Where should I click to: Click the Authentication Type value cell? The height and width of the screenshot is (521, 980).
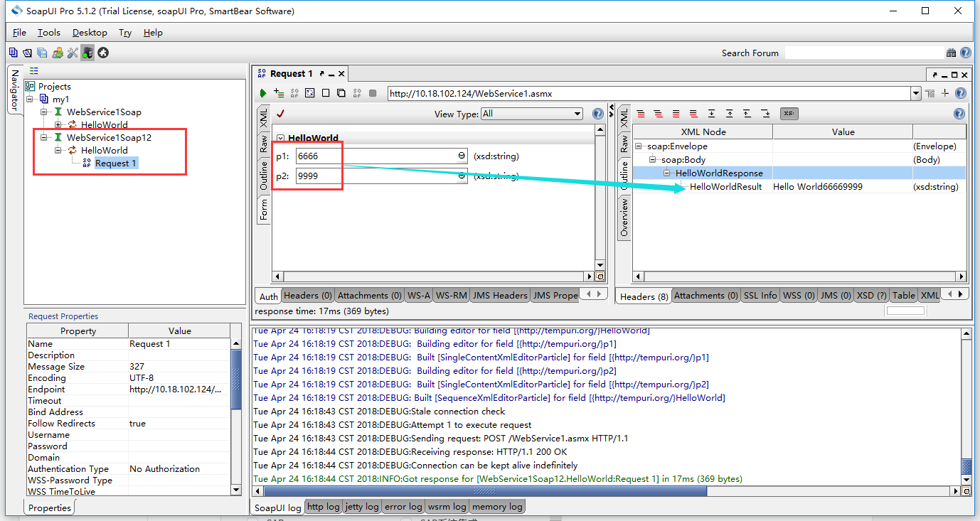pos(179,469)
